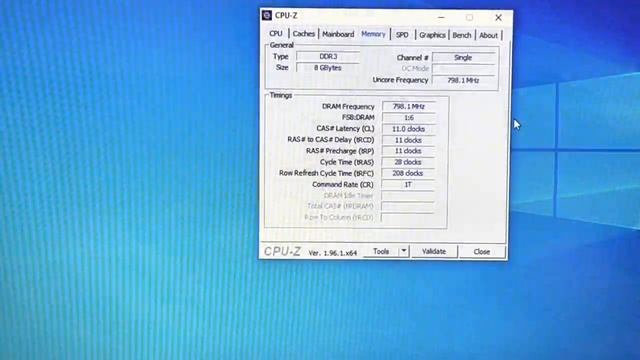Viewport: 640px width, 360px height.
Task: Select the Mainboard tab
Action: [338, 34]
